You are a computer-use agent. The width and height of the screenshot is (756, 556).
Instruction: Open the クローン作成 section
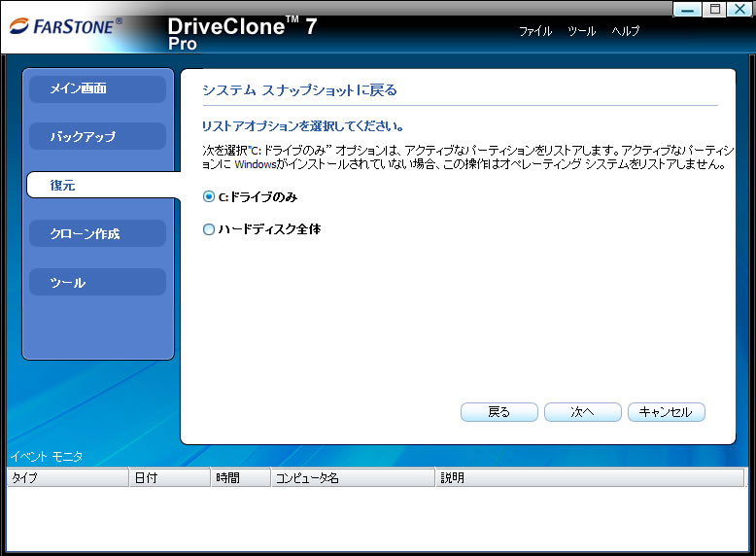pyautogui.click(x=97, y=233)
